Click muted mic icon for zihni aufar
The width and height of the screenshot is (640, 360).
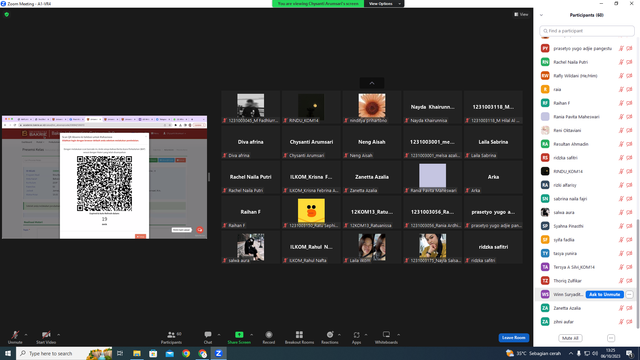[x=621, y=322]
